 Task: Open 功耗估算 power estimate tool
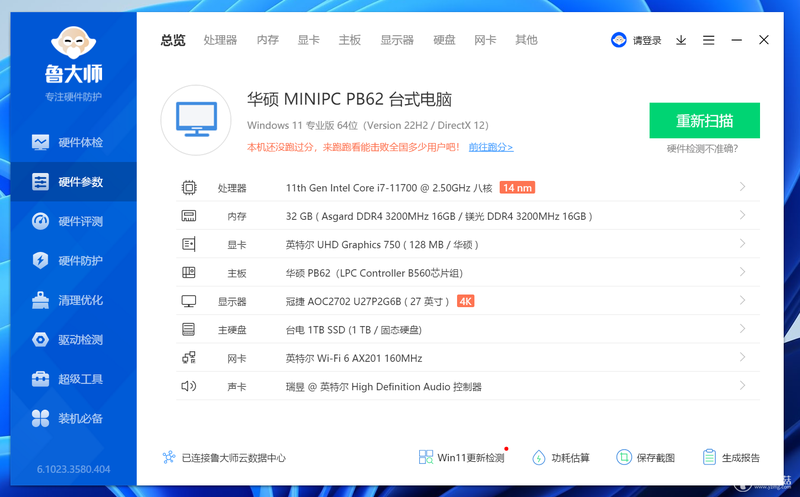coord(561,457)
